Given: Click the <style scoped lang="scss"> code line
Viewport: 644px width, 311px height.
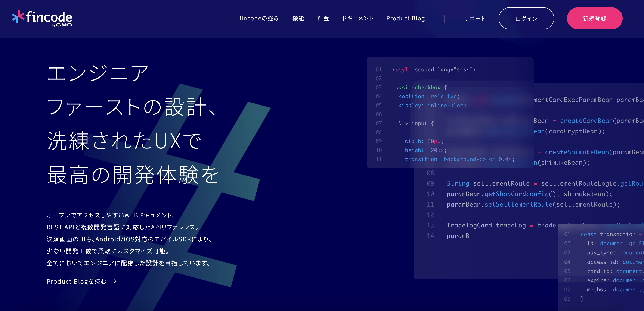Looking at the screenshot, I should tap(434, 69).
